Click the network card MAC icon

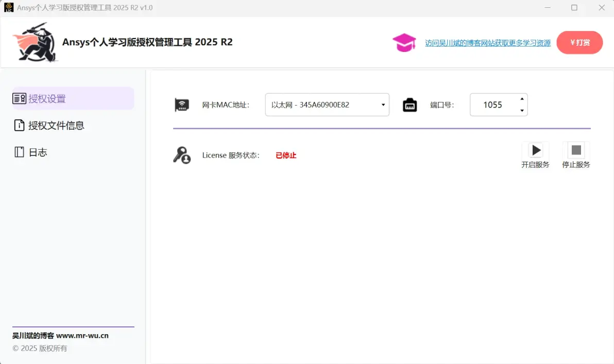[x=182, y=105]
